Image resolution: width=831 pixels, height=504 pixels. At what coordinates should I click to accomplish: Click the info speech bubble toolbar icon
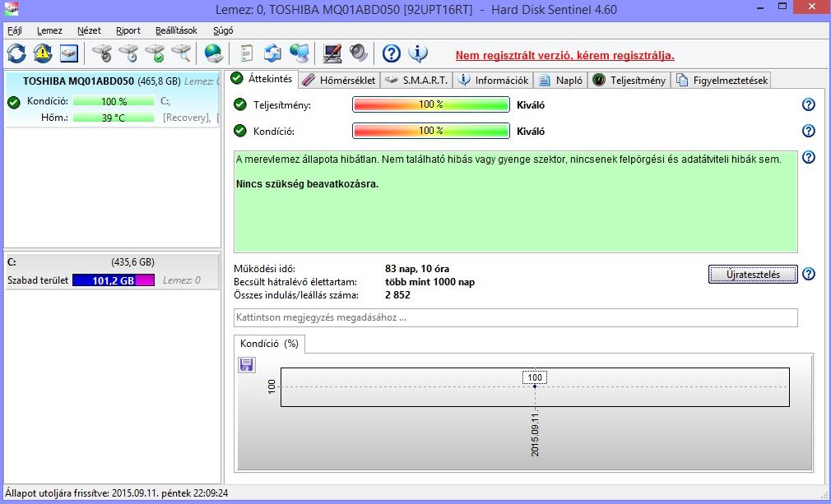(x=418, y=53)
